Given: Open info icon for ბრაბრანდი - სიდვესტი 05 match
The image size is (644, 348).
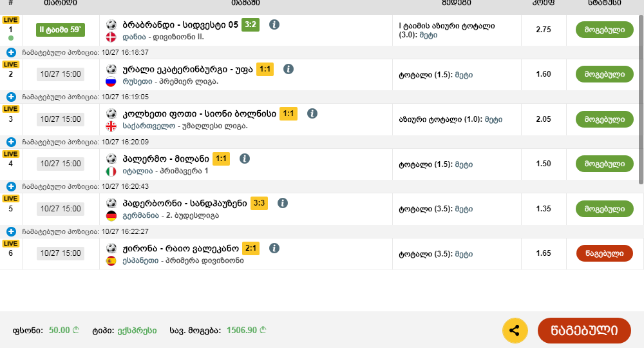Looking at the screenshot, I should (274, 24).
